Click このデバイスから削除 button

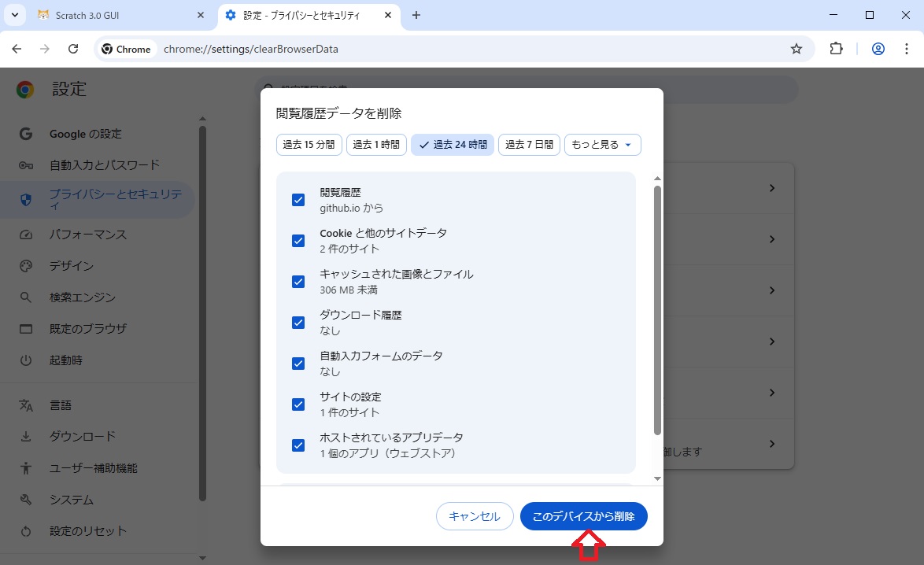583,516
